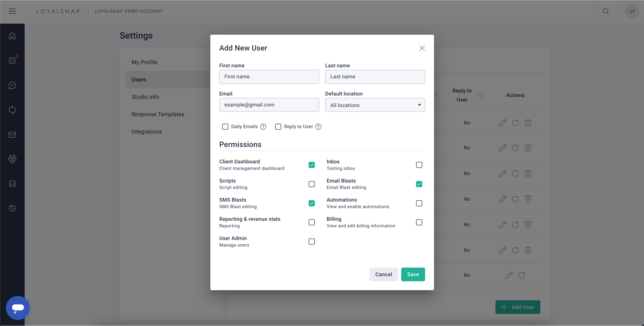Open the hamburger menu icon
The height and width of the screenshot is (326, 644).
click(12, 11)
